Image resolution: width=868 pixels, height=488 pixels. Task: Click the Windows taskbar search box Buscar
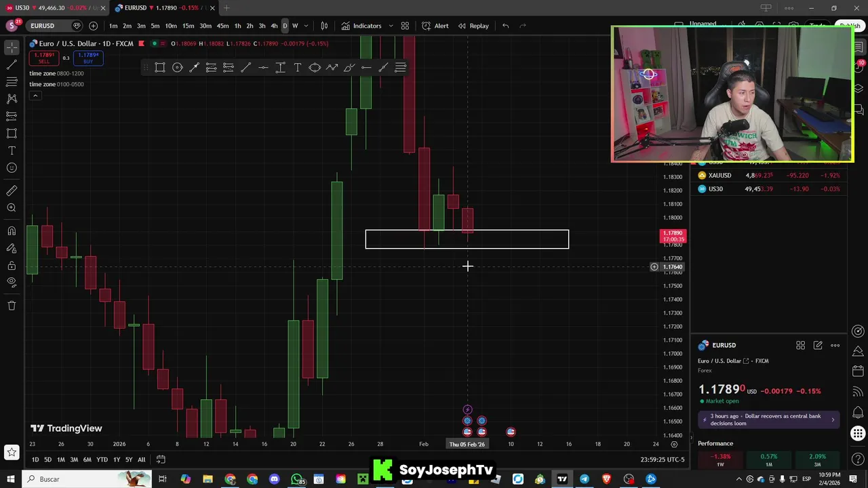click(x=88, y=479)
